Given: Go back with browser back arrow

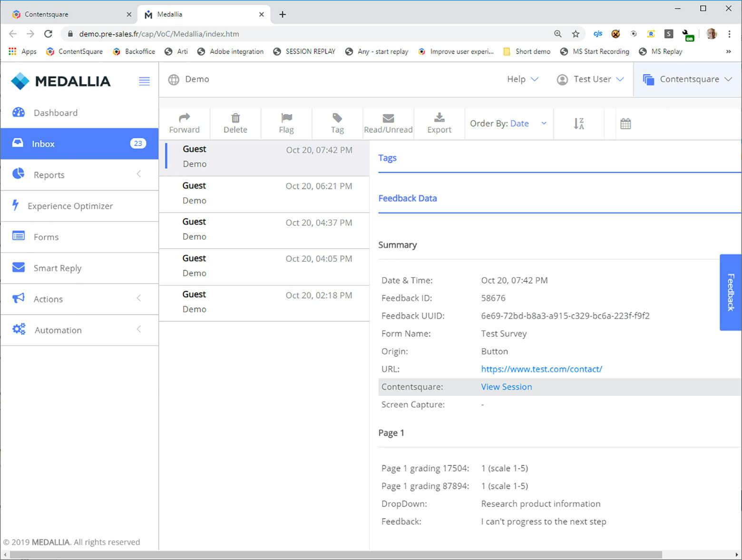Looking at the screenshot, I should 13,34.
